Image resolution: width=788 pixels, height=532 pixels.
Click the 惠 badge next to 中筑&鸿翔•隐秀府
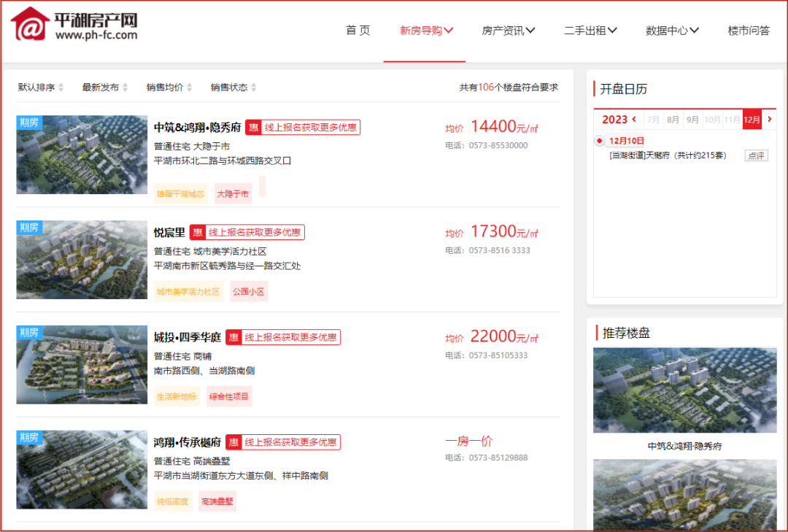point(253,128)
